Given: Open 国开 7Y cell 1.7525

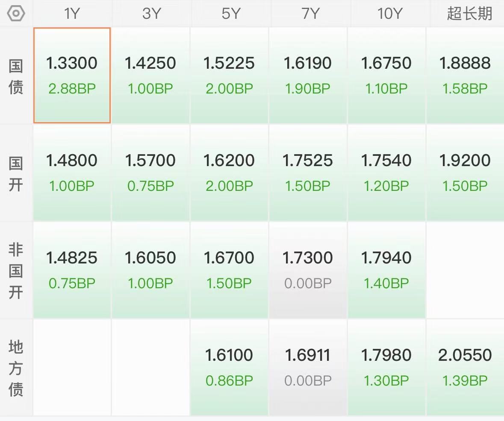Looking at the screenshot, I should [308, 173].
